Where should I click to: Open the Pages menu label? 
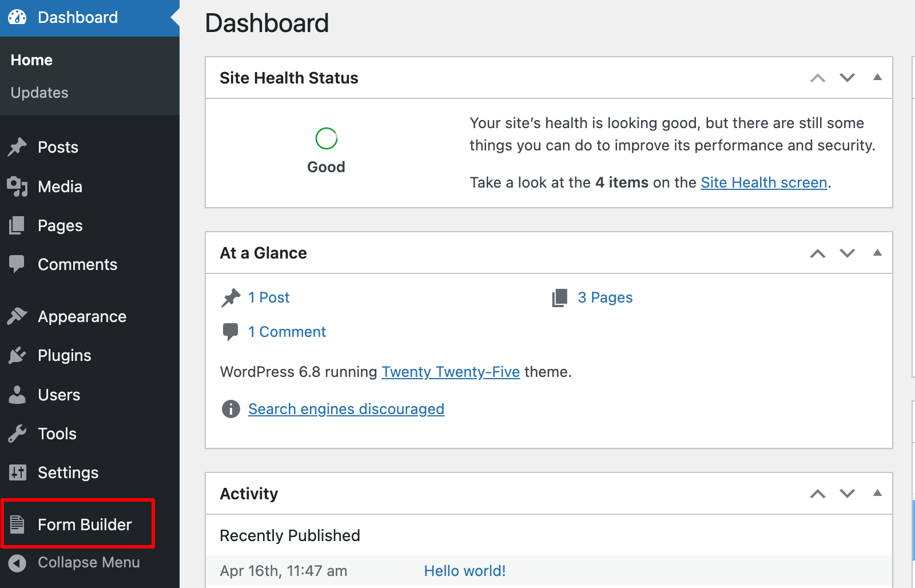(x=60, y=225)
